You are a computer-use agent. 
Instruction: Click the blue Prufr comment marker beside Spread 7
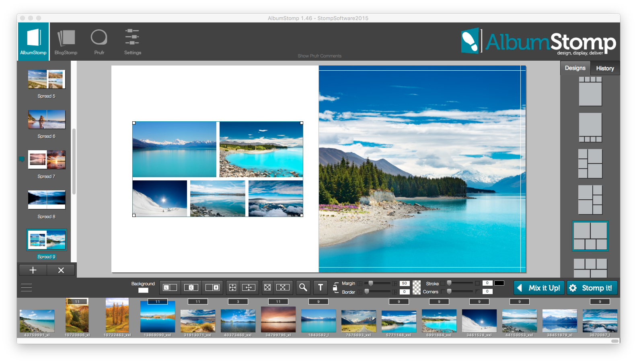22,159
